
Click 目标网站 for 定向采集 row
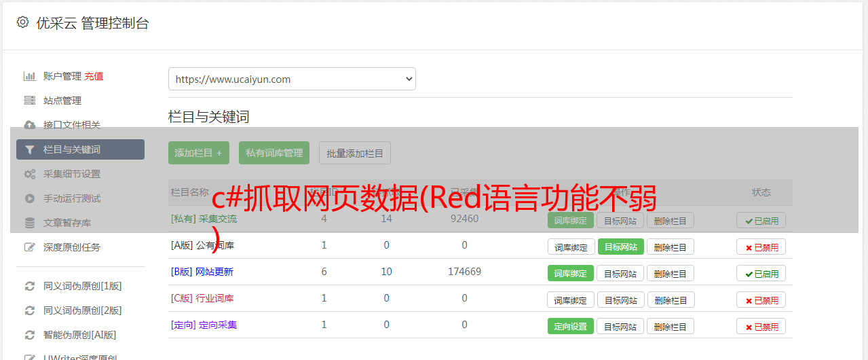point(620,326)
